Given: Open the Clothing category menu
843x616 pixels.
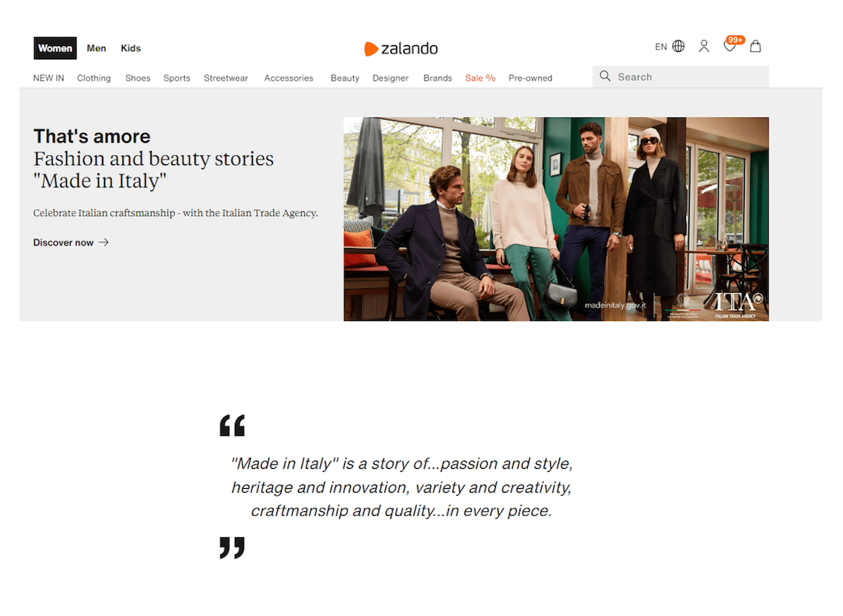Looking at the screenshot, I should (x=94, y=78).
